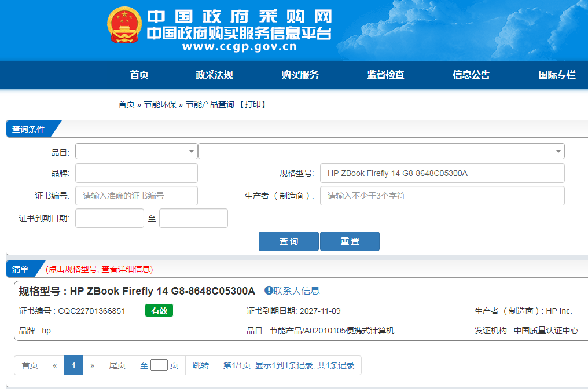Go to 购买服务 in navigation bar
Viewport: 588px width, 389px height.
click(300, 75)
